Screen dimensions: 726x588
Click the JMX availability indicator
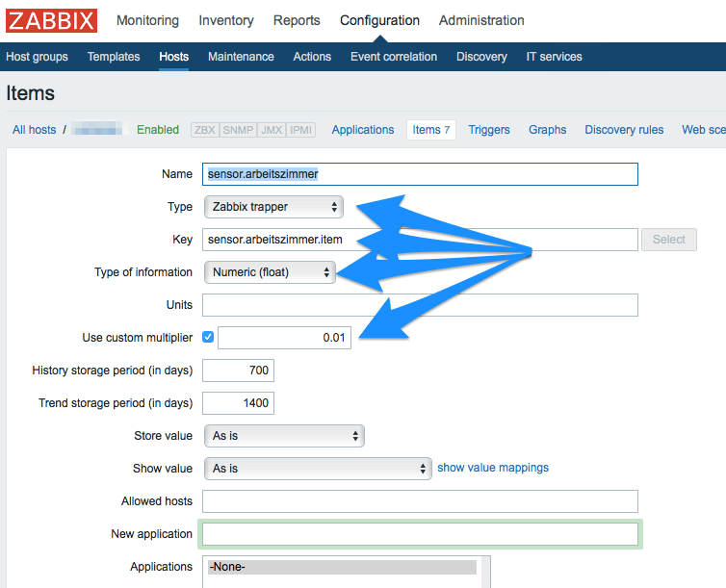(x=272, y=130)
